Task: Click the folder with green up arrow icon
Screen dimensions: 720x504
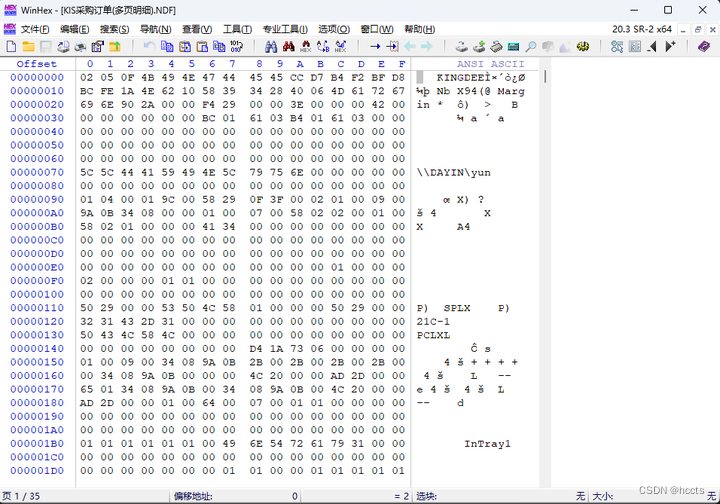Action: pos(115,46)
